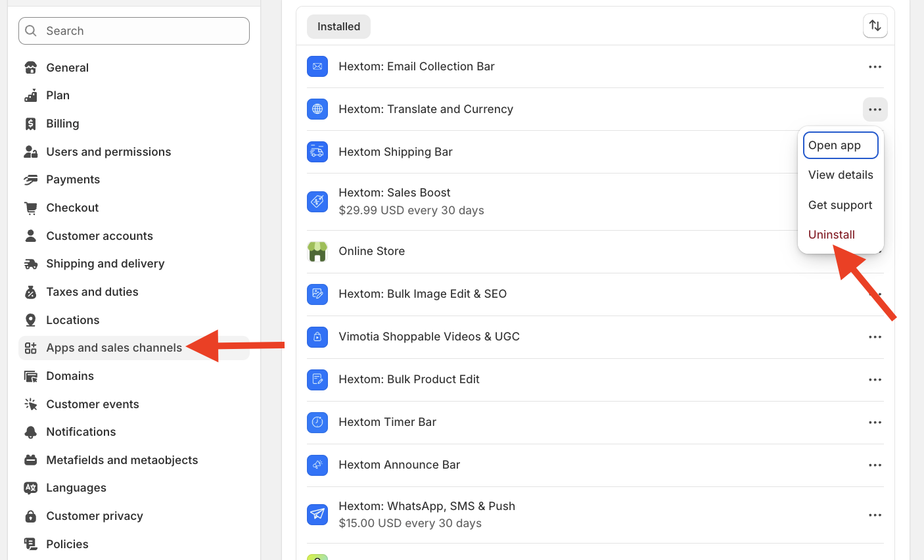Click the Hextom Timer Bar clock icon

[317, 422]
